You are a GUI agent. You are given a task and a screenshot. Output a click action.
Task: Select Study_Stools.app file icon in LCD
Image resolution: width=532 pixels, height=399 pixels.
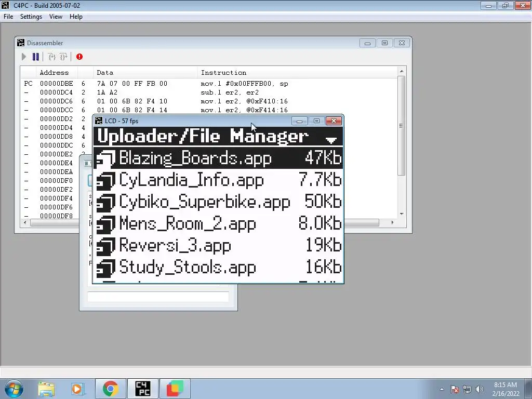tap(105, 268)
